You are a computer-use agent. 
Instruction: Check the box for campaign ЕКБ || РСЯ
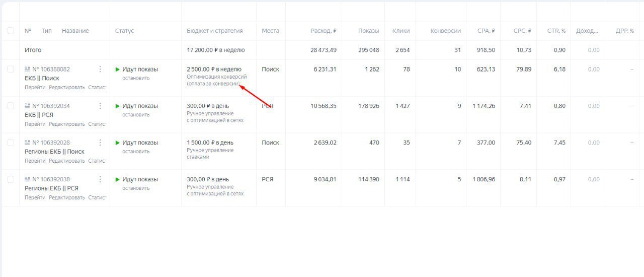11,106
